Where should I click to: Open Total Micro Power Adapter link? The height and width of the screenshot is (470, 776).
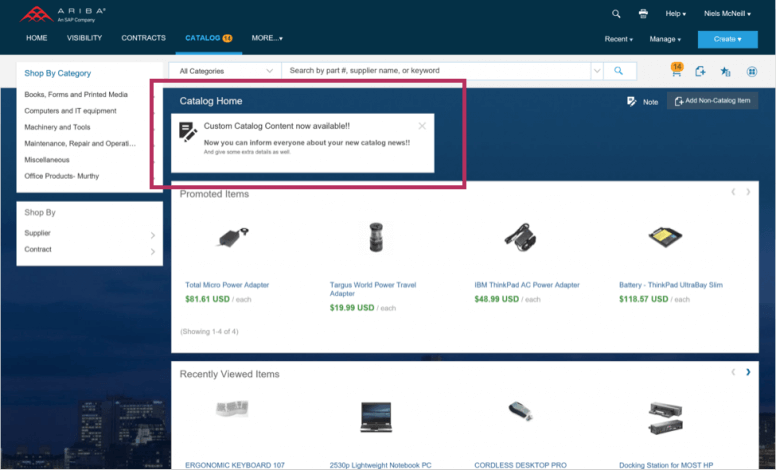click(x=227, y=285)
